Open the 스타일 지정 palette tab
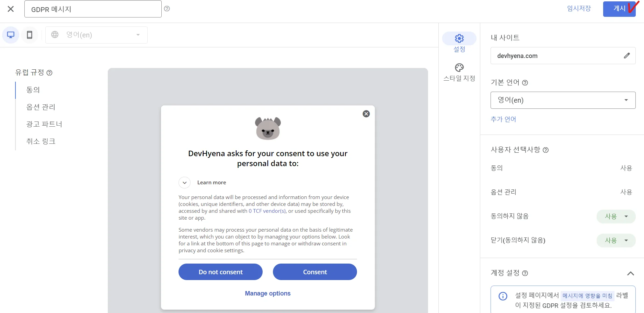Viewport: 644px width, 313px height. tap(459, 72)
